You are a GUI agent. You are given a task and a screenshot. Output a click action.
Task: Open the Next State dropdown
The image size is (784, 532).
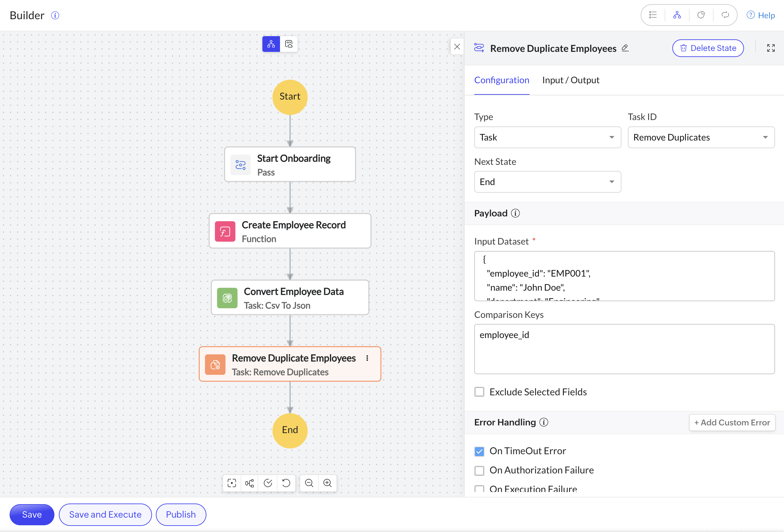click(x=547, y=182)
